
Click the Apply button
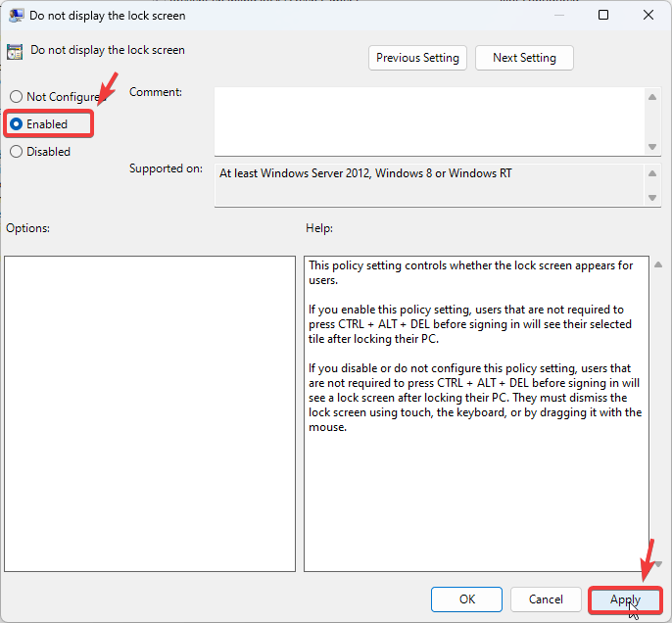625,599
